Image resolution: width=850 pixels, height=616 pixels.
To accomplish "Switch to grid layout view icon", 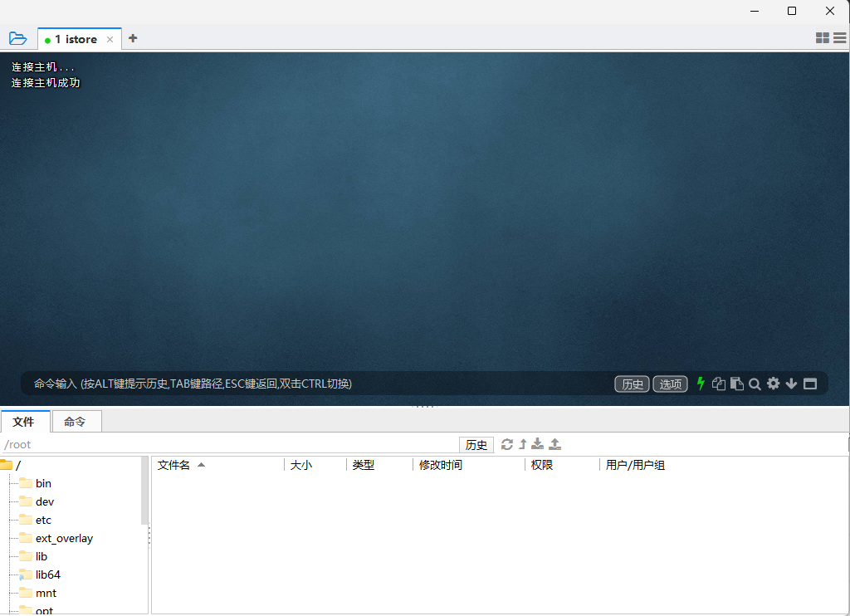I will coord(823,38).
